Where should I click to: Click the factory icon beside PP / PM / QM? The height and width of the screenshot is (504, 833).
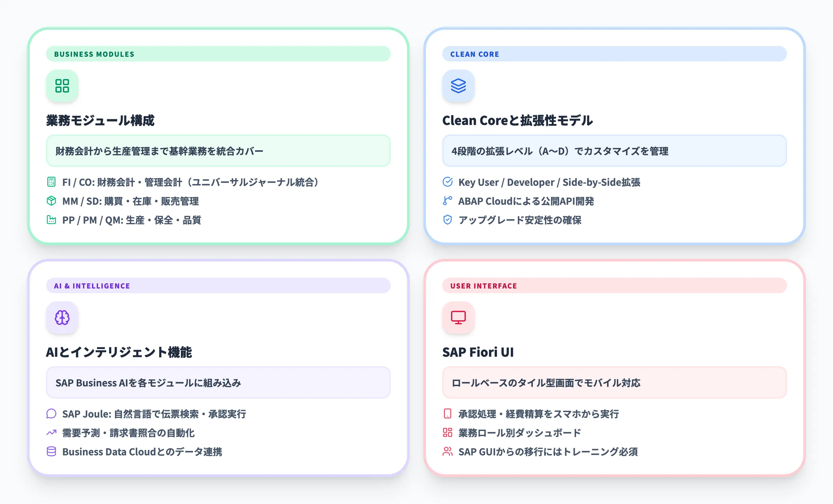[51, 220]
